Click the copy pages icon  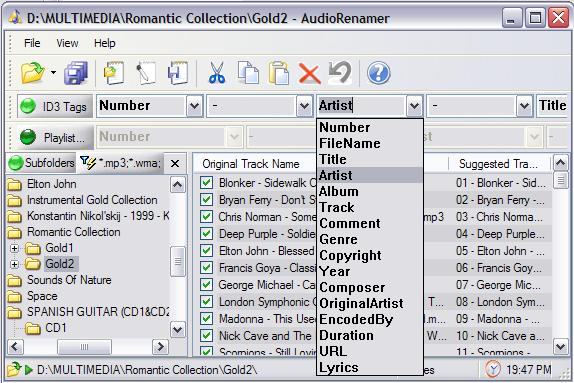click(x=248, y=72)
